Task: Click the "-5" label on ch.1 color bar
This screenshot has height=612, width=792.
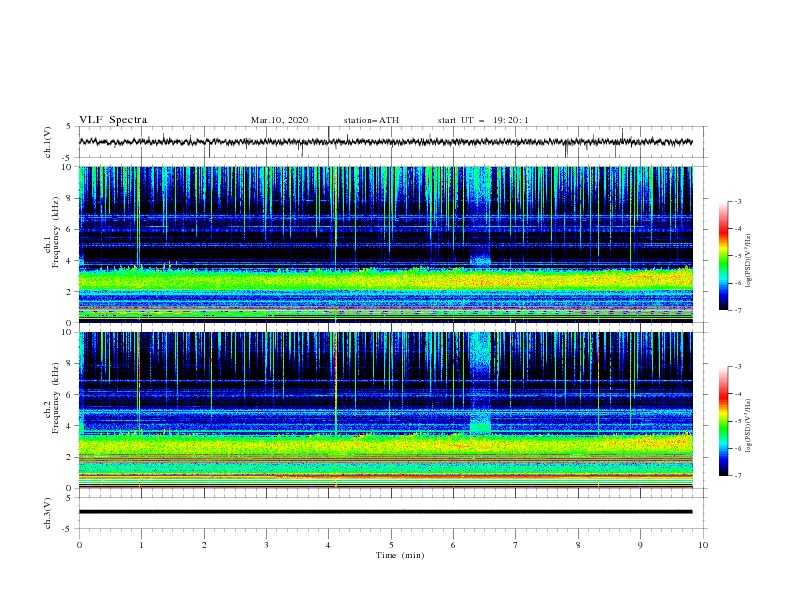Action: [738, 256]
